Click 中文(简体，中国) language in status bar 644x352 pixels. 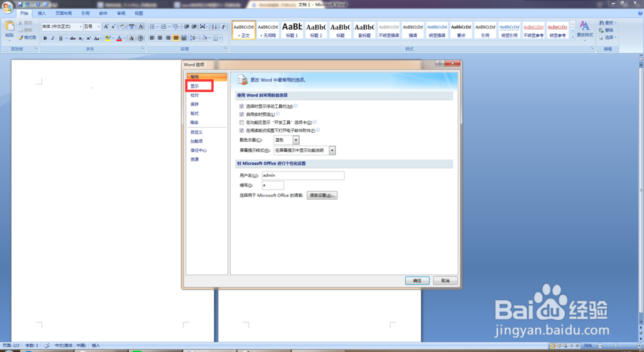tap(70, 346)
